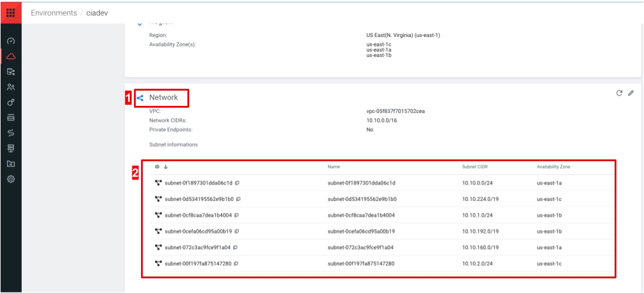
Task: Copy the ID subnet-0cefa06cd95a00b19
Action: (237, 231)
